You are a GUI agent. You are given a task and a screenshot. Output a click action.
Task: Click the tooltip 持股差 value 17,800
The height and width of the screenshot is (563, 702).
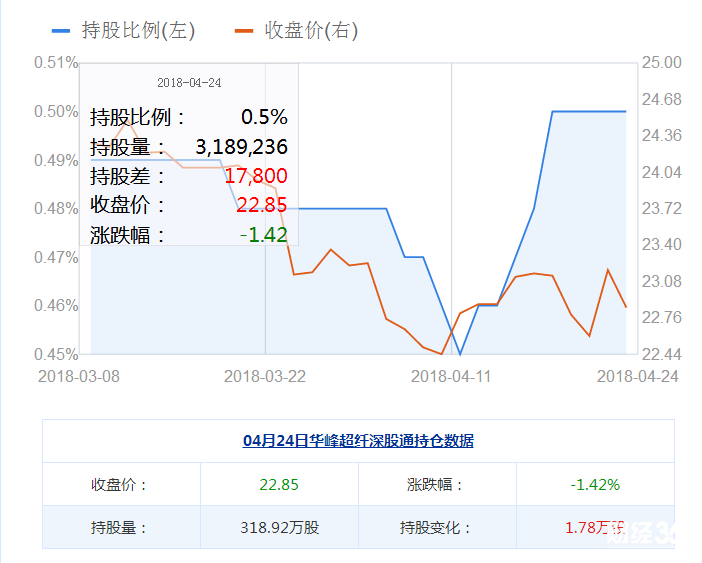256,176
